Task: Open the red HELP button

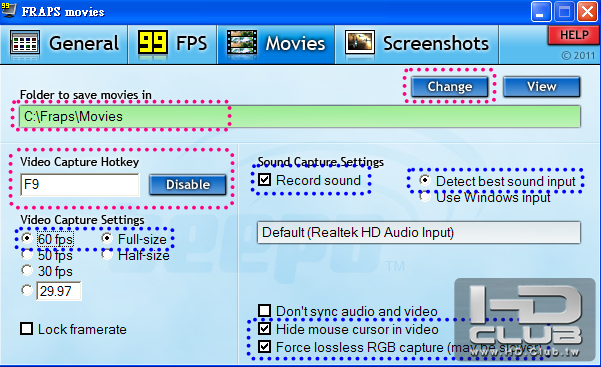Action: tap(573, 36)
